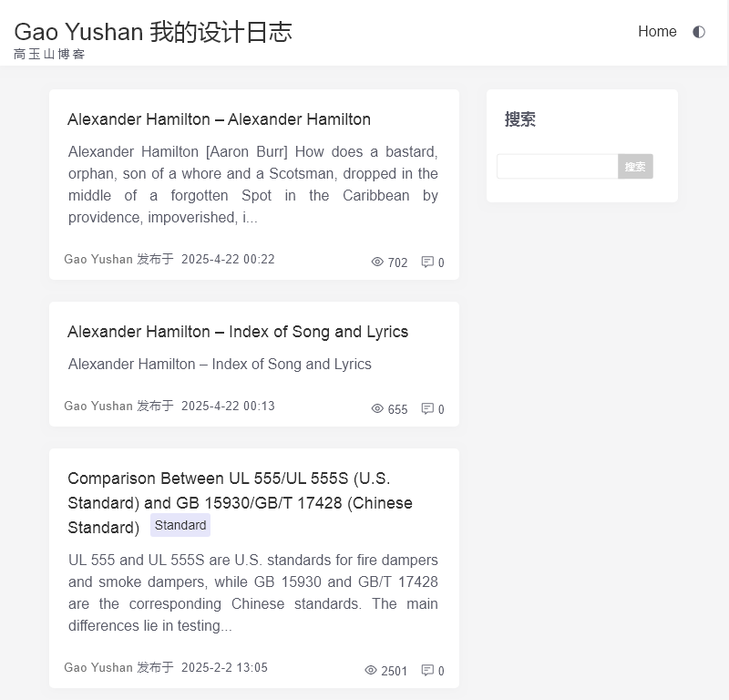729x700 pixels.
Task: Click the blog title Gao Yushan 我的设计日志
Action: pyautogui.click(x=152, y=32)
